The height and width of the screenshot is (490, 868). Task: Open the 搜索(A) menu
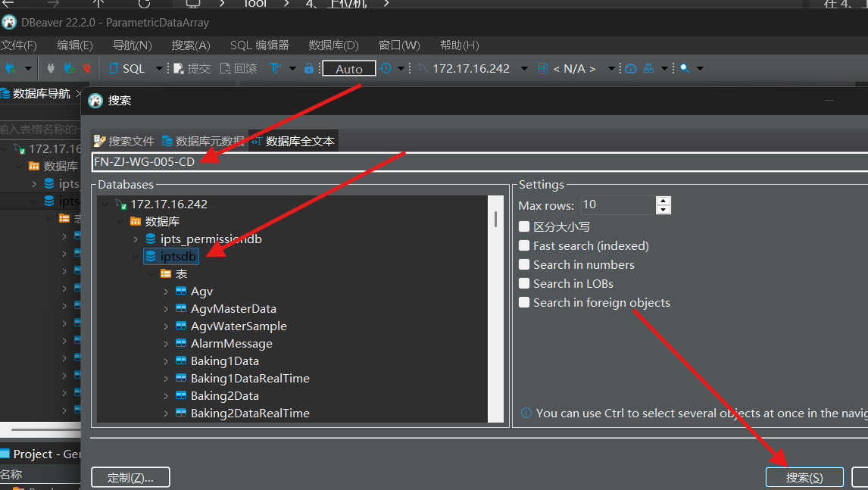(x=190, y=45)
